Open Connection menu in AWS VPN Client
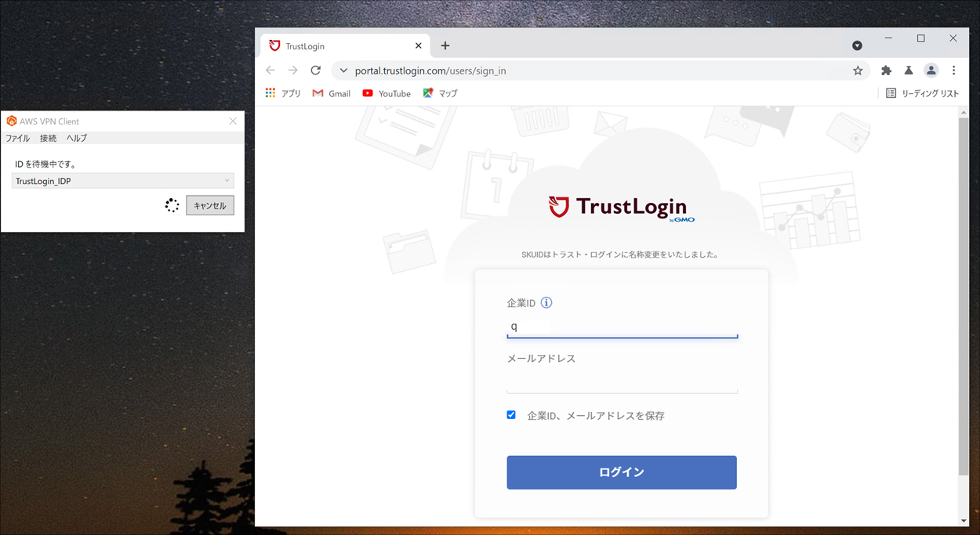980x535 pixels. 48,138
